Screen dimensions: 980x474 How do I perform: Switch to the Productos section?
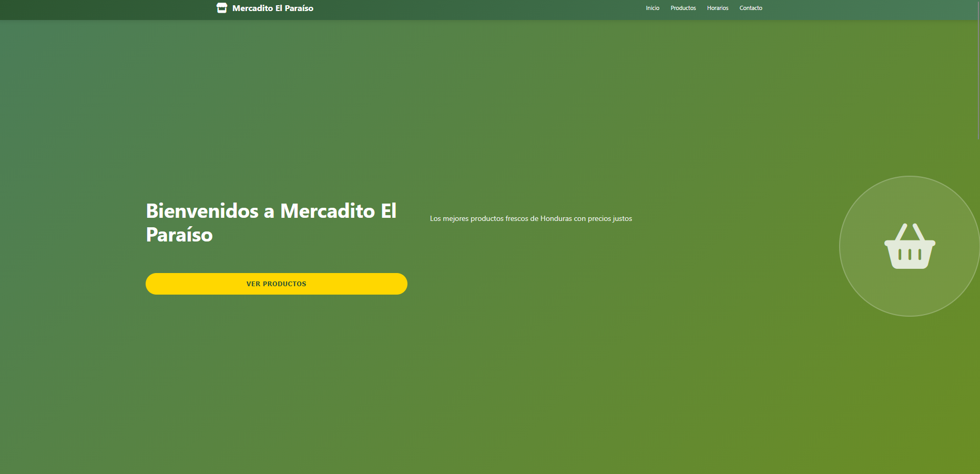683,8
